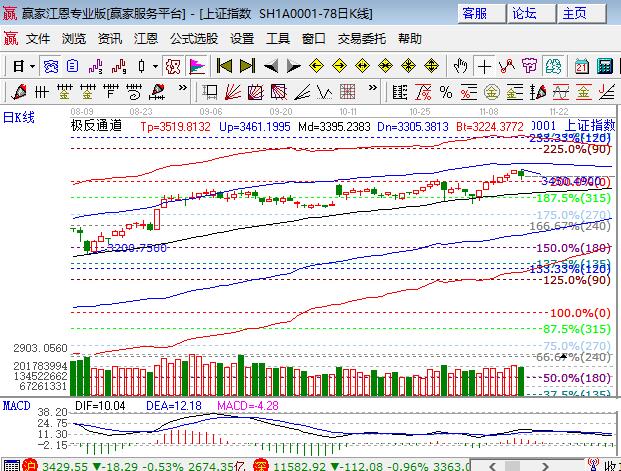Click the 论坛 button
The image size is (621, 471).
pyautogui.click(x=524, y=13)
